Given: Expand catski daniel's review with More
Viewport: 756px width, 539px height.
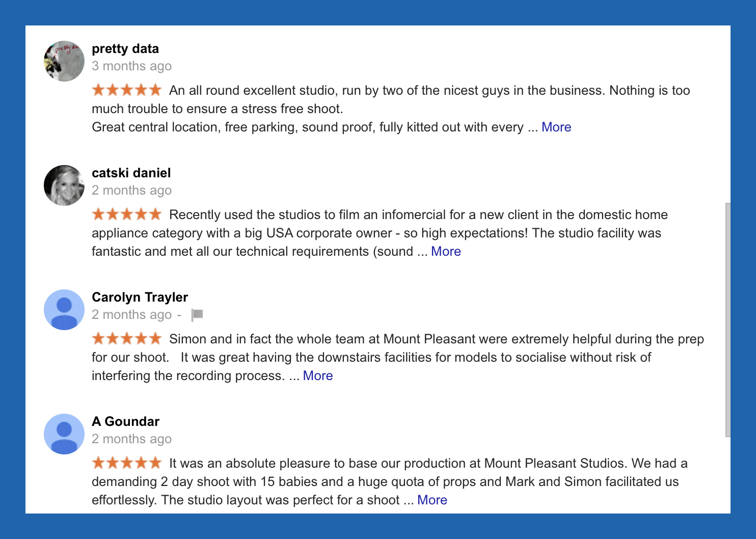Looking at the screenshot, I should [x=446, y=252].
